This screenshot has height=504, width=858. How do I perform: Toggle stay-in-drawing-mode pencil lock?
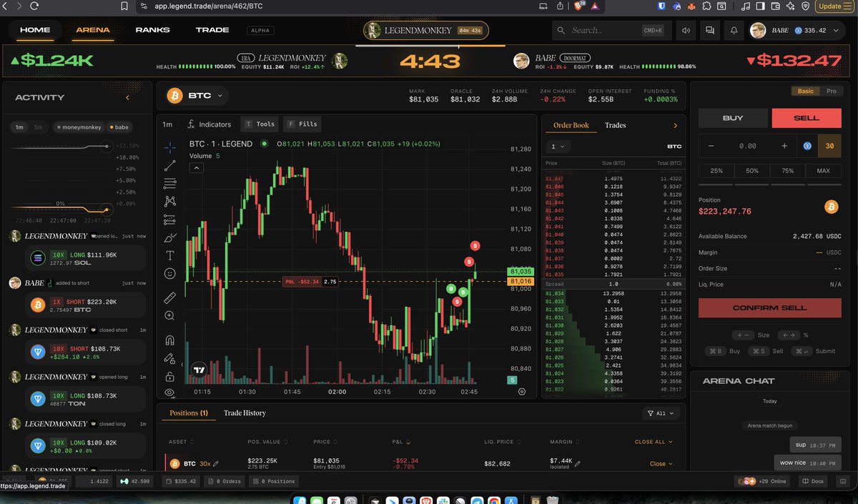click(169, 358)
